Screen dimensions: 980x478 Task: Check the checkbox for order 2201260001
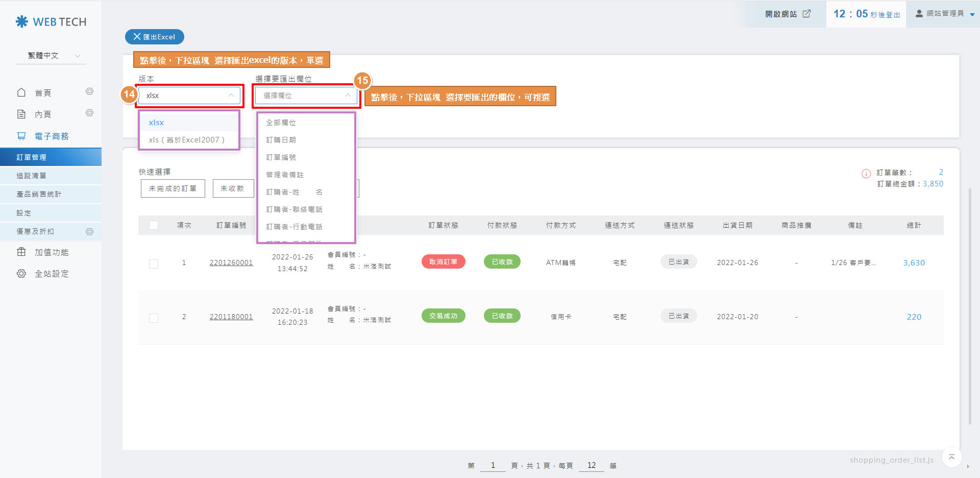coord(154,264)
